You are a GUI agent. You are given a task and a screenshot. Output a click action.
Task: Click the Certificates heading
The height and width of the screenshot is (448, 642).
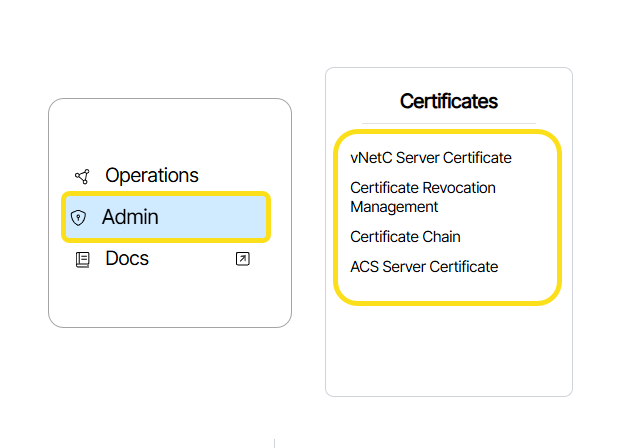coord(448,101)
